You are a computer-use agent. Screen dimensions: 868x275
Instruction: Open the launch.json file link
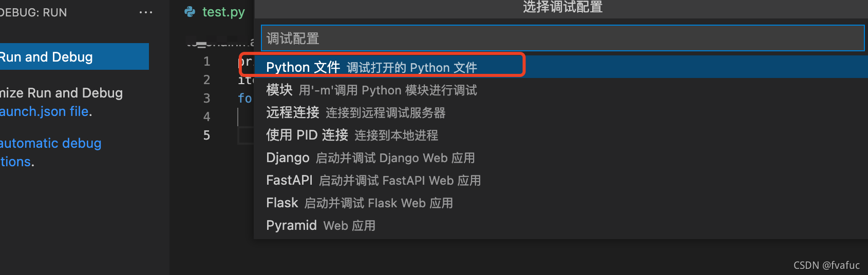point(44,111)
